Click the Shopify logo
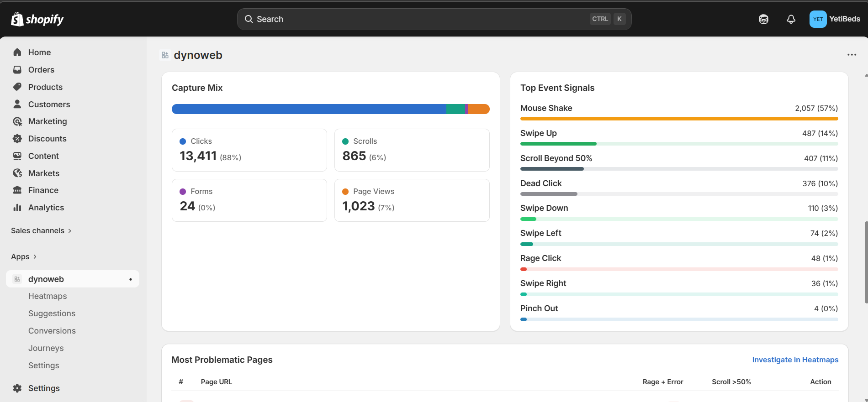The height and width of the screenshot is (402, 868). coord(37,19)
